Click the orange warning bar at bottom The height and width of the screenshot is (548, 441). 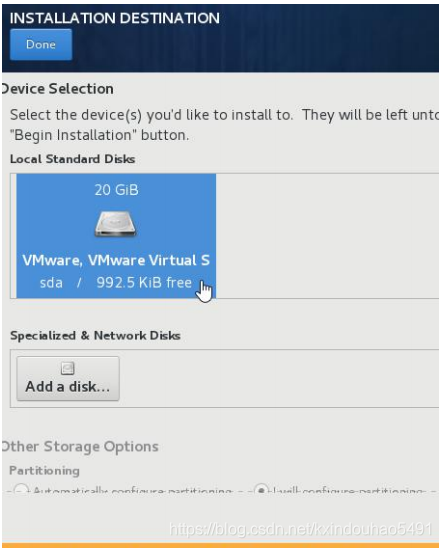point(220,545)
